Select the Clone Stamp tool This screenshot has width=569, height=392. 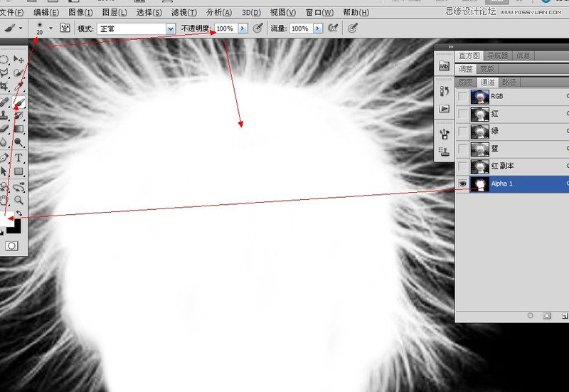(4, 116)
